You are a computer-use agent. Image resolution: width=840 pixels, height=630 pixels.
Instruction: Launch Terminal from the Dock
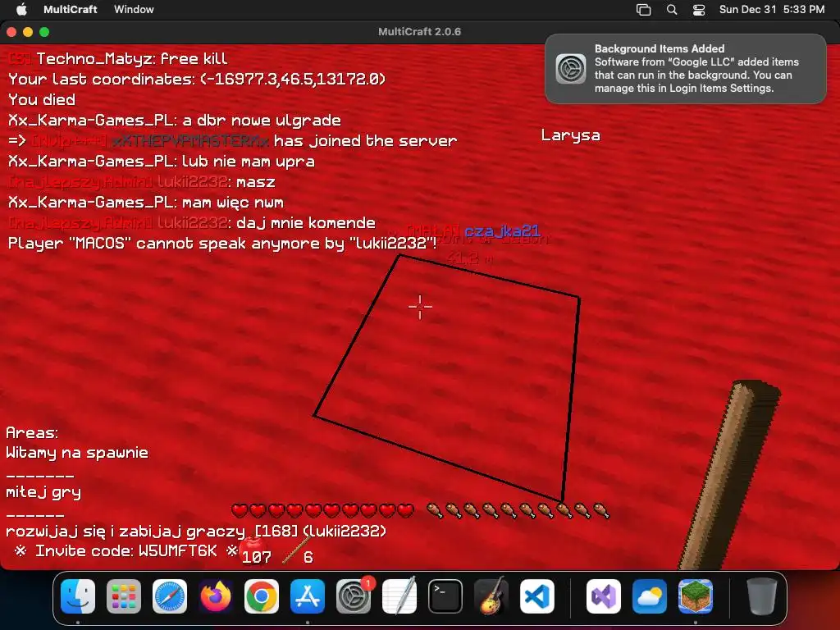(x=445, y=596)
